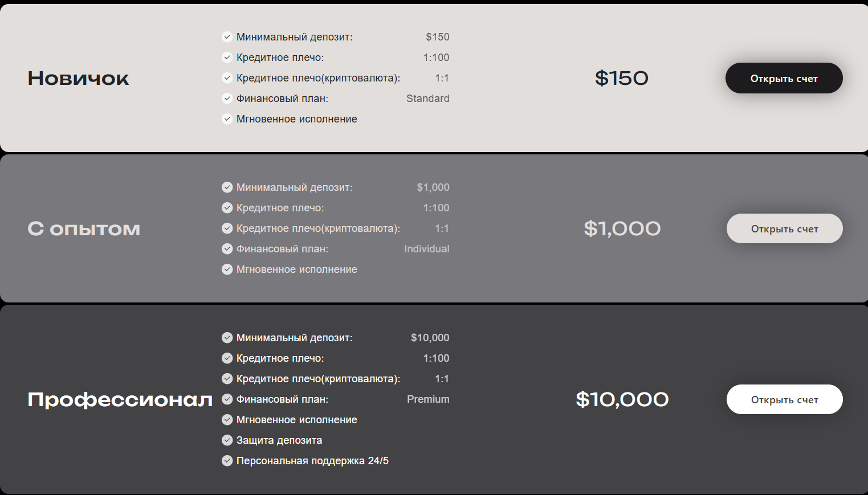Select the Новичок plan title

pos(78,79)
